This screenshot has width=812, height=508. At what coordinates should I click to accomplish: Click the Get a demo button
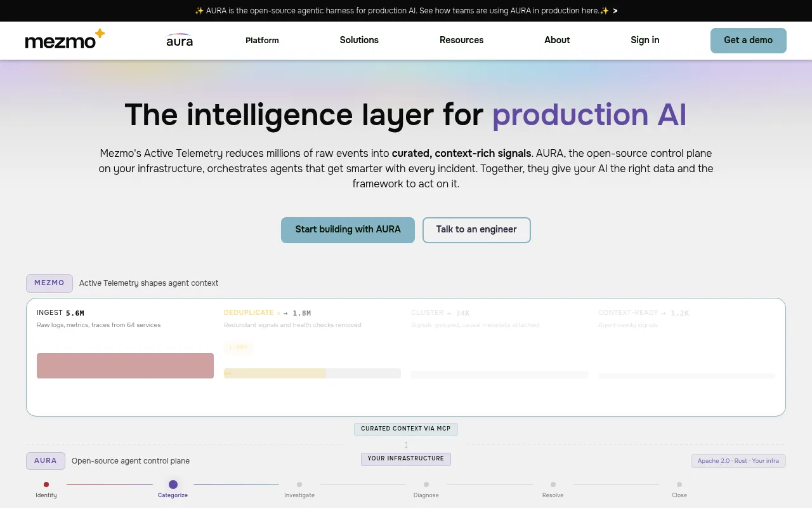[x=749, y=40]
